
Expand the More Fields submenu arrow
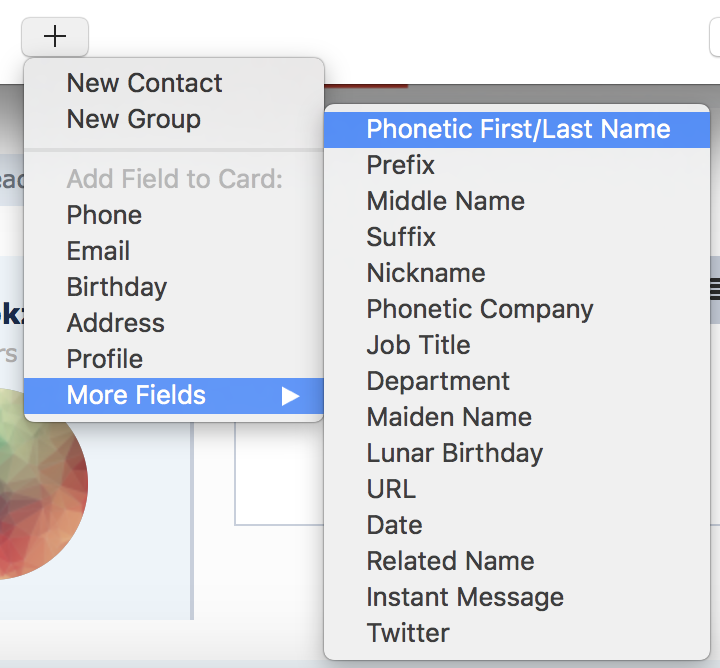(x=290, y=395)
